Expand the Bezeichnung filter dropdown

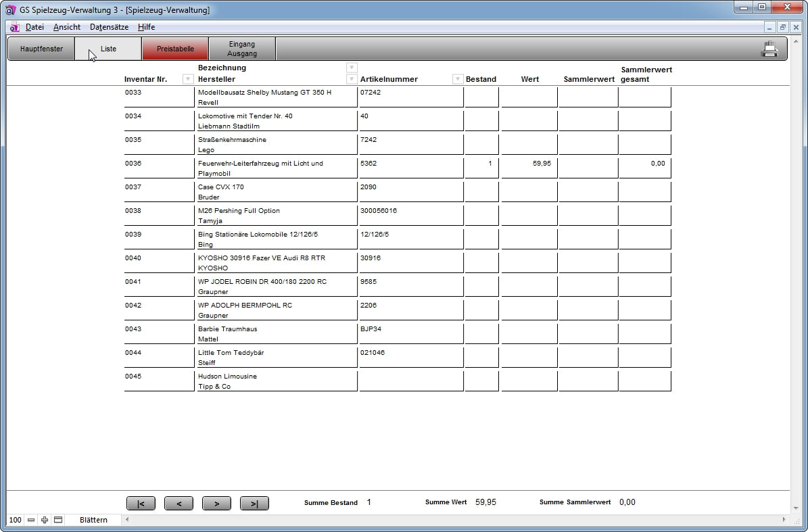click(x=351, y=68)
